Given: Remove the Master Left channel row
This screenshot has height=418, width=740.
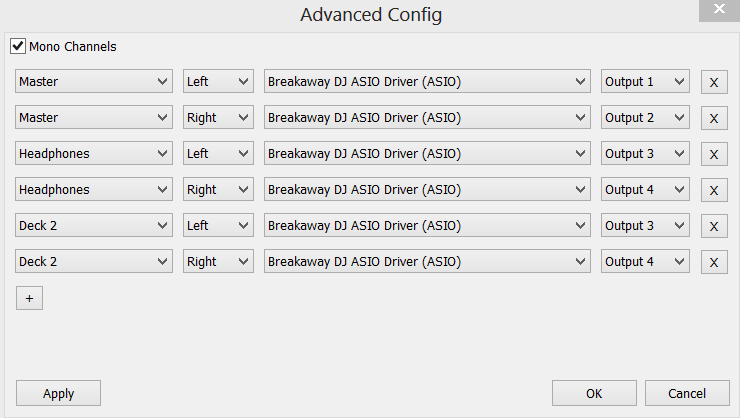Looking at the screenshot, I should tap(714, 82).
